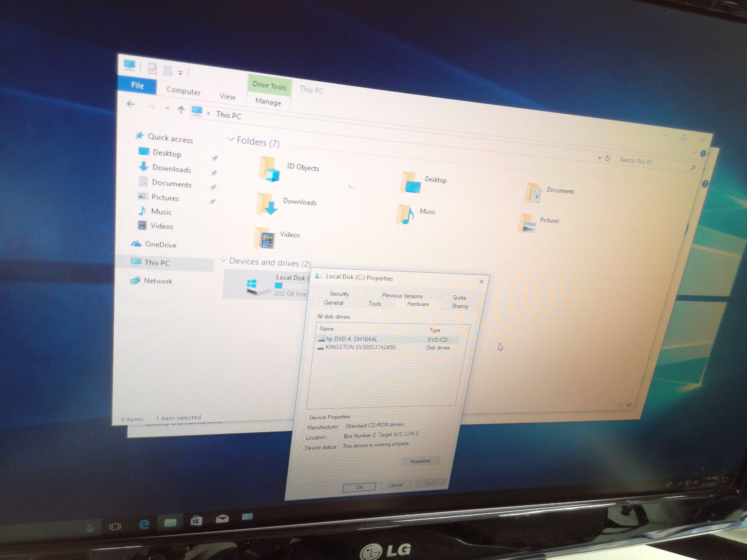Open the Computer ribbon tab
This screenshot has height=560, width=747.
pyautogui.click(x=183, y=91)
